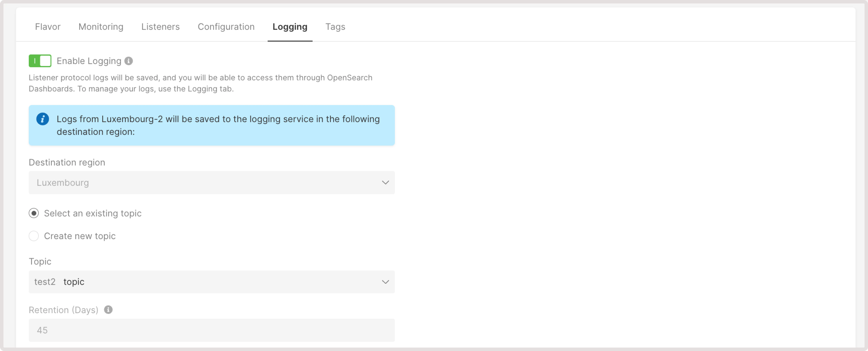Click the info icon in the blue banner
This screenshot has width=868, height=351.
click(x=43, y=119)
